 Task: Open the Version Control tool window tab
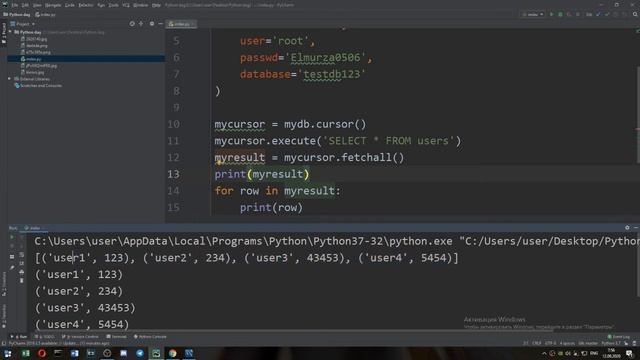tap(80, 337)
